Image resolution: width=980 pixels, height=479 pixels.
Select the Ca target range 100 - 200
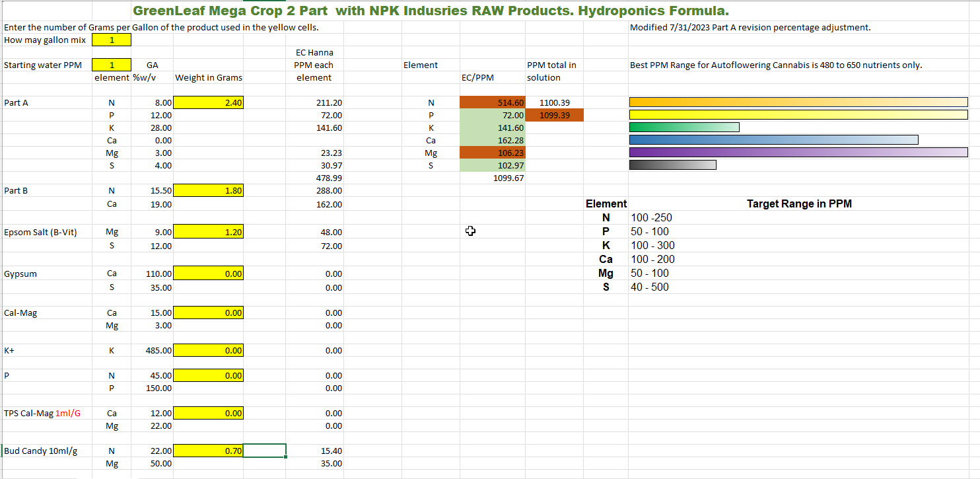(x=653, y=260)
